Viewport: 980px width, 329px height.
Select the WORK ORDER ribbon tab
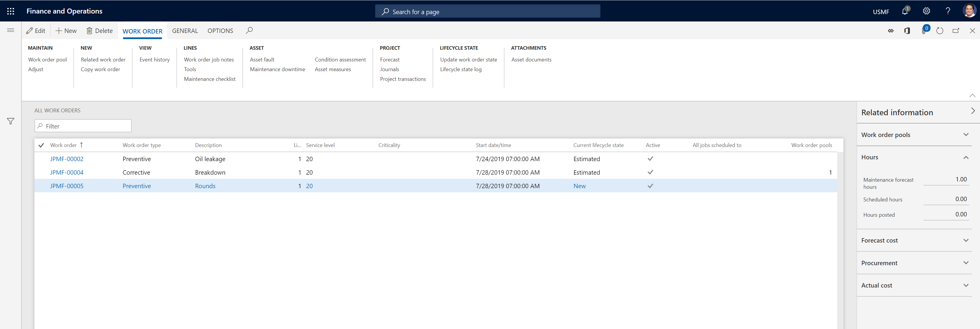click(141, 31)
